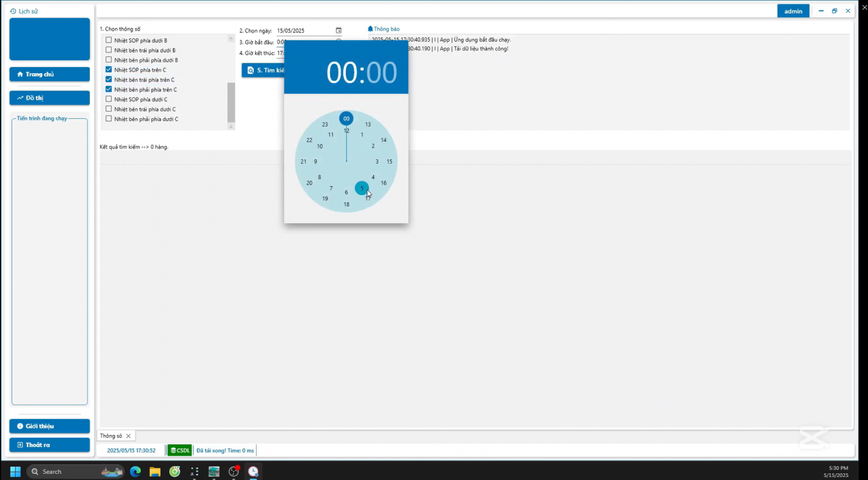The width and height of the screenshot is (868, 480).
Task: Check Nhiệt SOP phía dưới B
Action: click(108, 40)
